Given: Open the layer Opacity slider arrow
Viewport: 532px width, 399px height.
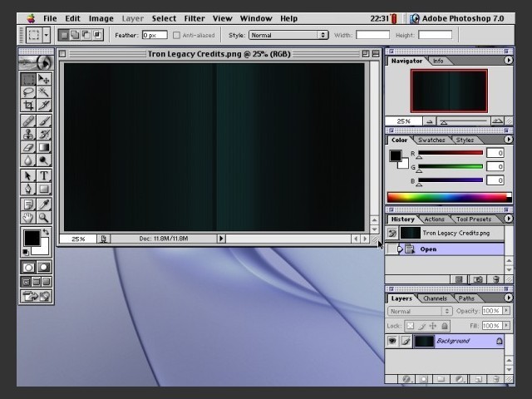Looking at the screenshot, I should (x=506, y=310).
